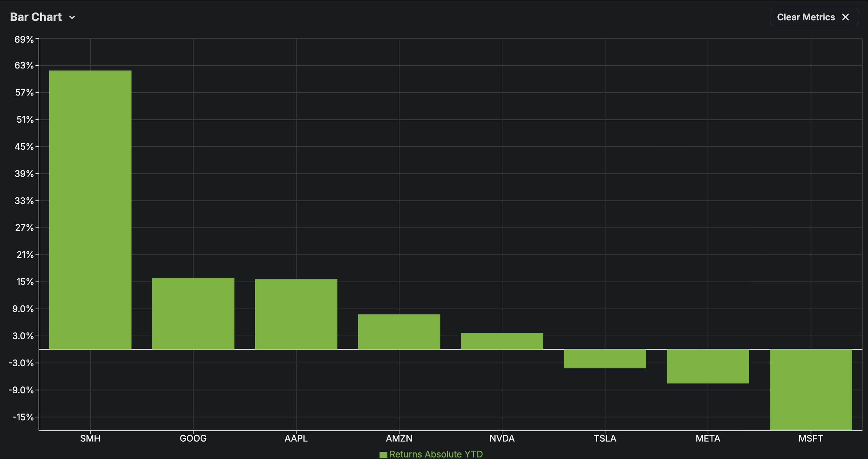The width and height of the screenshot is (868, 459).
Task: Click the MSFT x-axis label
Action: click(x=811, y=438)
